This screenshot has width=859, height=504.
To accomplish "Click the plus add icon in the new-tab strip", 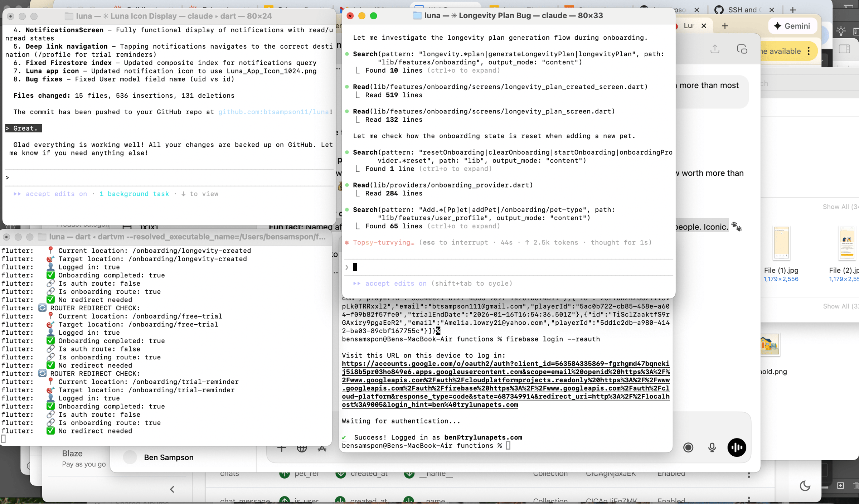I will click(x=793, y=10).
